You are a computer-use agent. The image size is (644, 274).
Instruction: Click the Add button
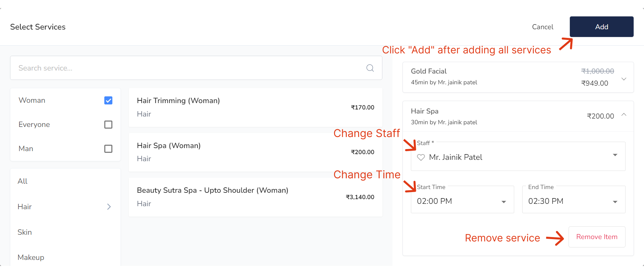pos(601,27)
